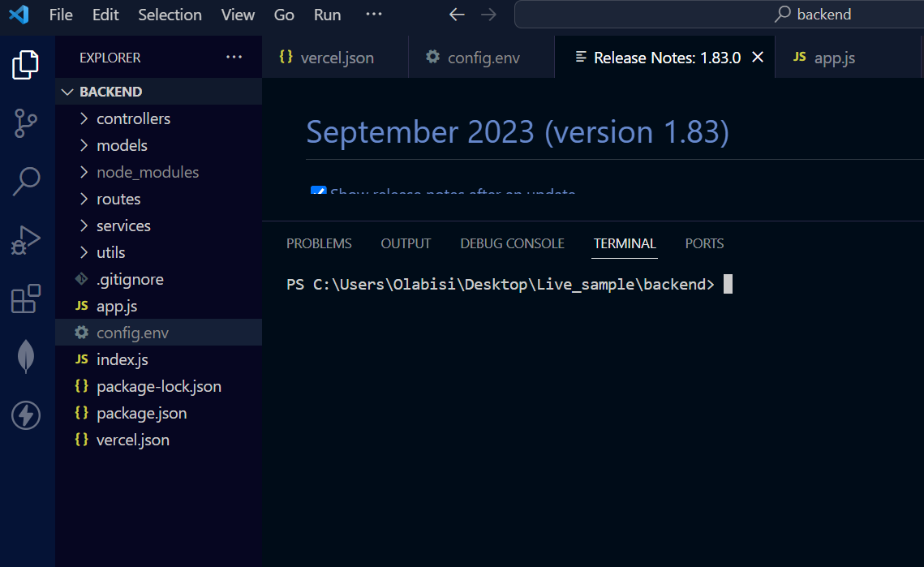Enable Show release notes after an update
The width and height of the screenshot is (924, 567).
(318, 191)
